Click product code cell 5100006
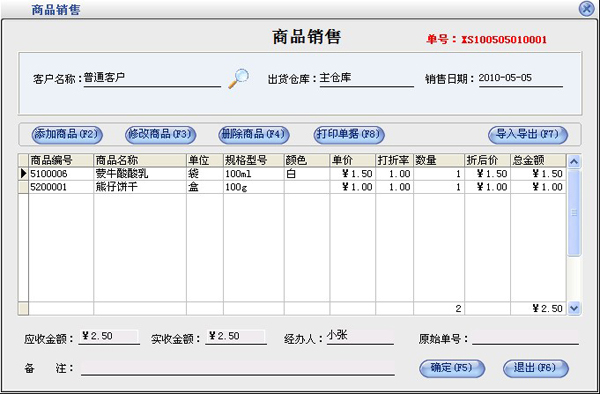This screenshot has width=600, height=394. [61, 174]
